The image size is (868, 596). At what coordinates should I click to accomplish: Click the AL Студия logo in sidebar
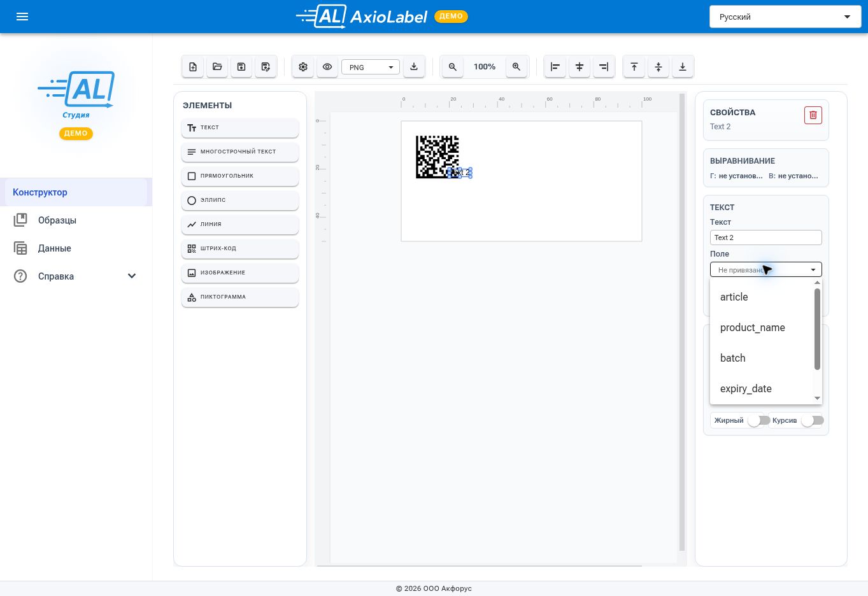[x=76, y=96]
